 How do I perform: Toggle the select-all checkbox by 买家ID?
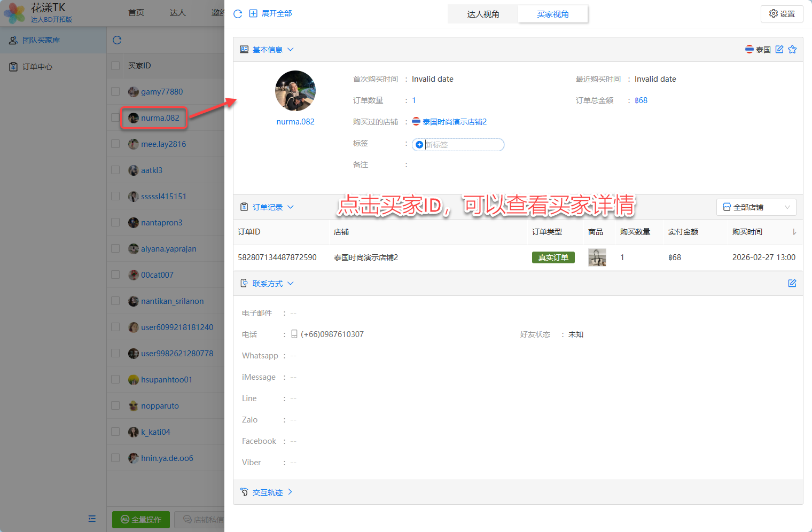[x=115, y=66]
